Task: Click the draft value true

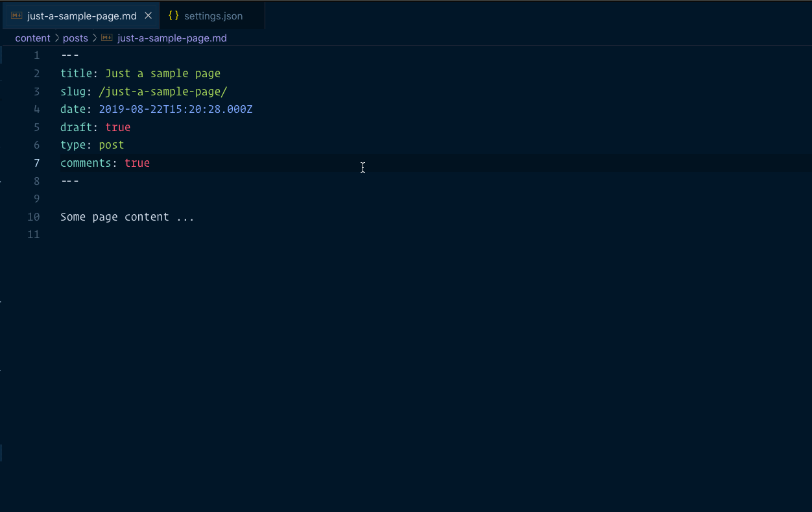Action: (117, 127)
